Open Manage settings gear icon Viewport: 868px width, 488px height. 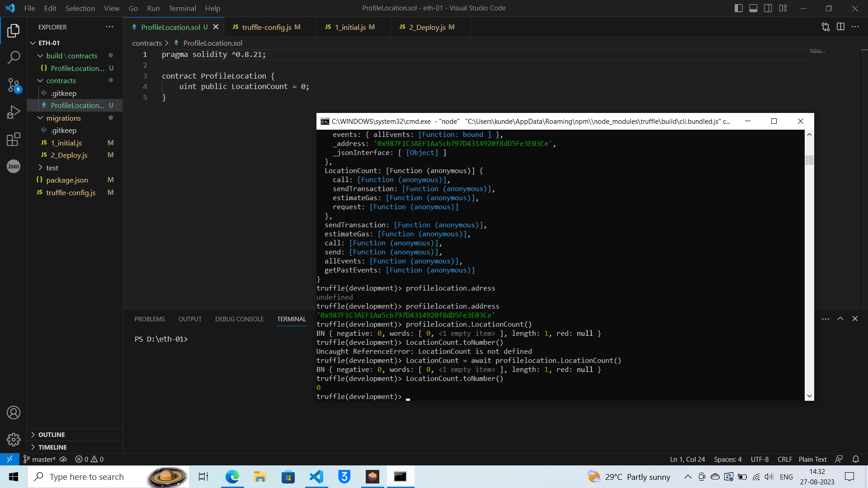tap(14, 439)
